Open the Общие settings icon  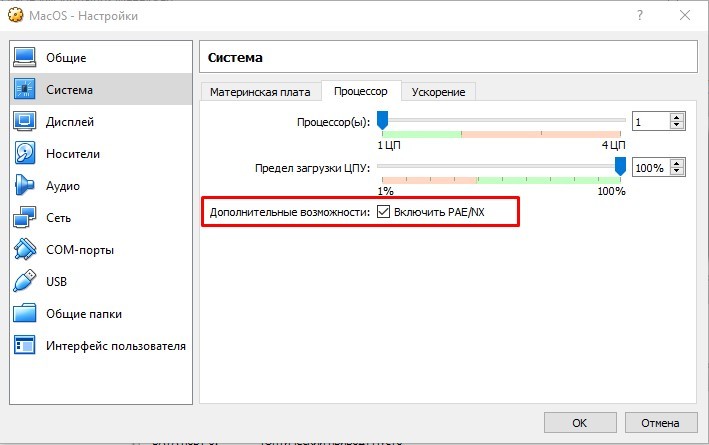[25, 58]
